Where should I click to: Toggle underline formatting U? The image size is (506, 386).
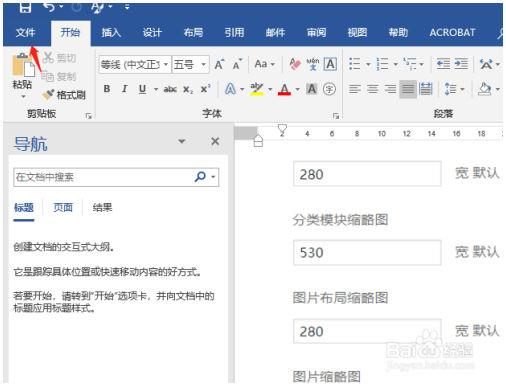(142, 89)
